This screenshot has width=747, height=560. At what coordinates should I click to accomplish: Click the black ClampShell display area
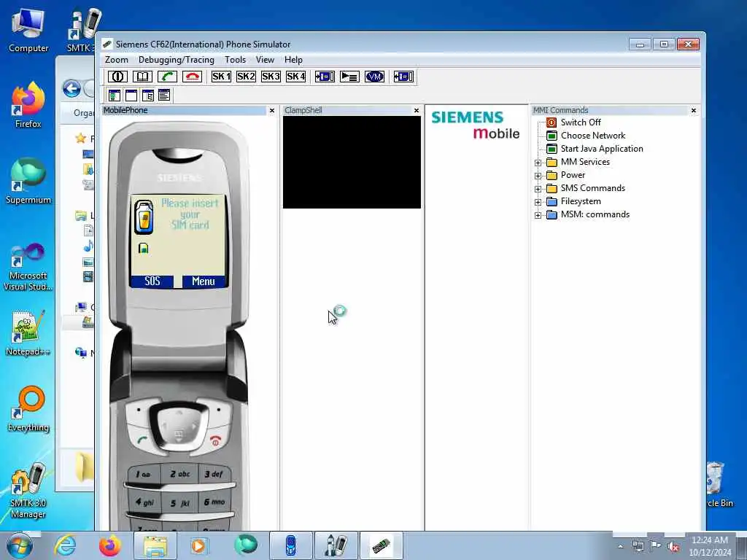click(352, 163)
